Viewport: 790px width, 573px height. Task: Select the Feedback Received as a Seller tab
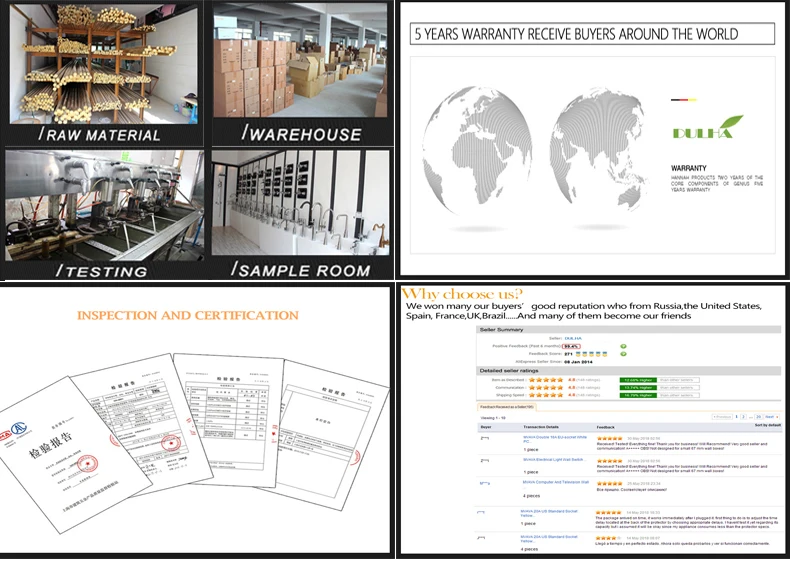click(x=507, y=407)
